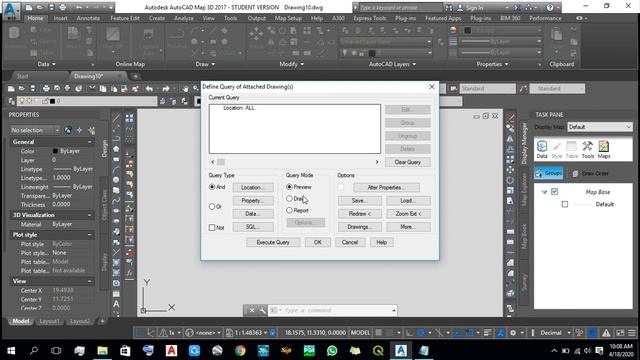Tick the Not checkbox
Viewport: 640px width, 360px height.
point(212,227)
